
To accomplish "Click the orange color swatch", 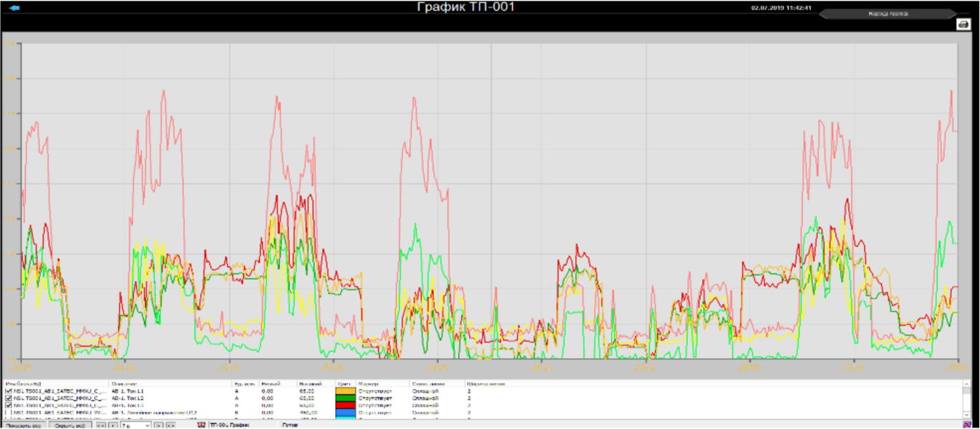I will pyautogui.click(x=345, y=391).
